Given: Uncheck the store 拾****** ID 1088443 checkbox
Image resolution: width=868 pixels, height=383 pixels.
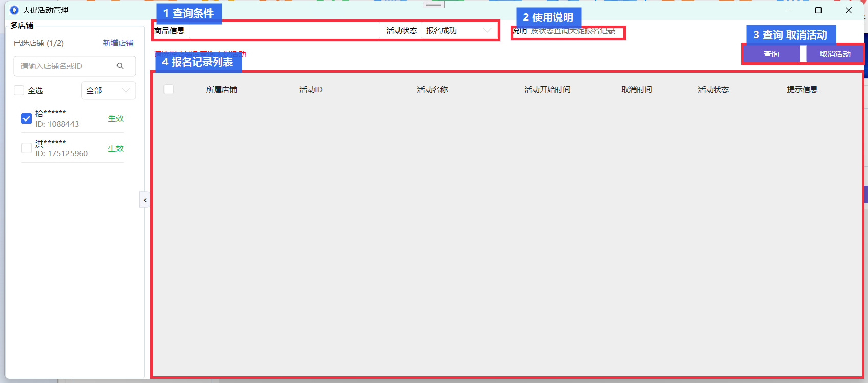Looking at the screenshot, I should 27,118.
